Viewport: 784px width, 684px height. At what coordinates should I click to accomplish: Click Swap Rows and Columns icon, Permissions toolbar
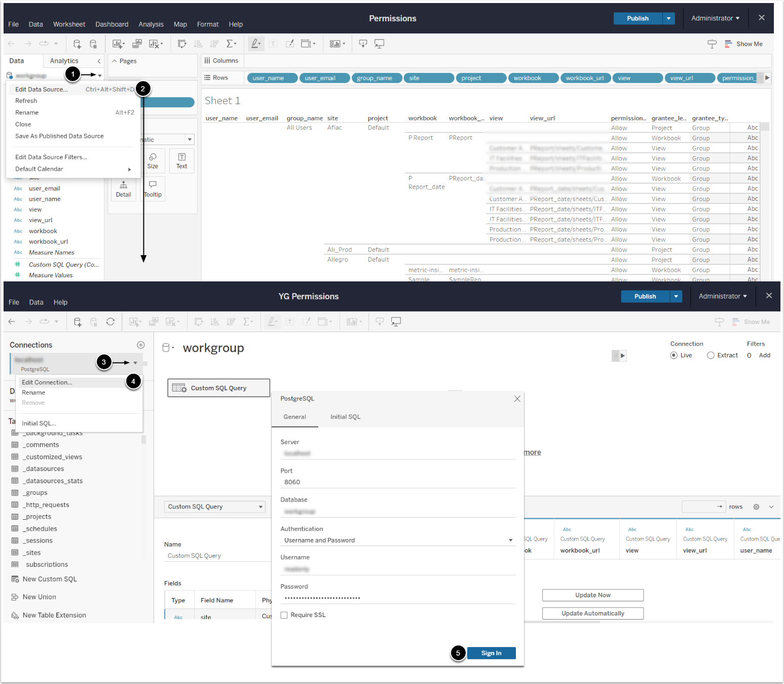[182, 44]
